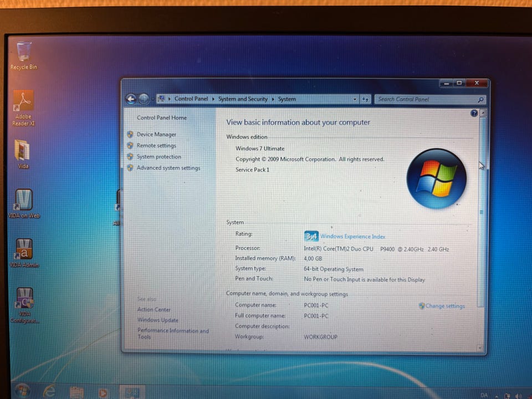Open VIDA Admin desktop shortcut

(24, 253)
